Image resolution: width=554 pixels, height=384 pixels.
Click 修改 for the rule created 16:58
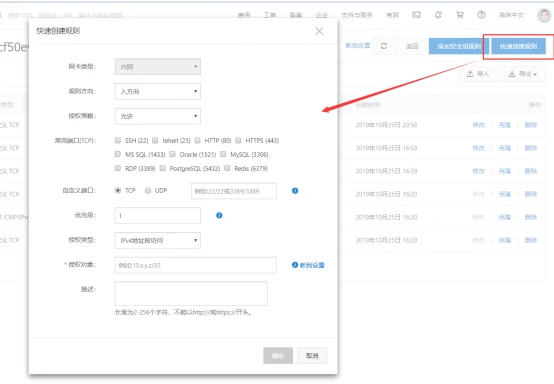pyautogui.click(x=478, y=148)
